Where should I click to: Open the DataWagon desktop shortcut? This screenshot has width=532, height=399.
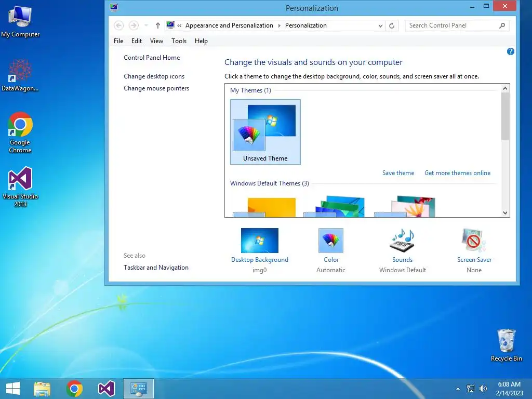click(20, 75)
